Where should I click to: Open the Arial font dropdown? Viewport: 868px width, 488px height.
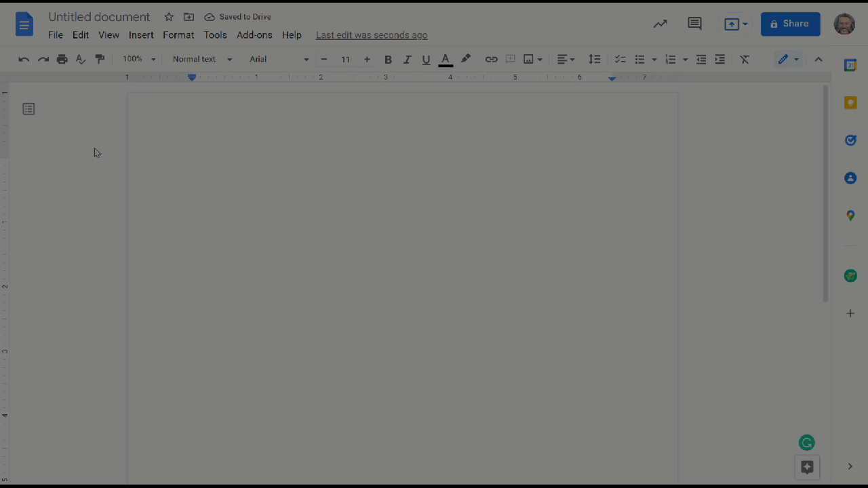tap(279, 60)
